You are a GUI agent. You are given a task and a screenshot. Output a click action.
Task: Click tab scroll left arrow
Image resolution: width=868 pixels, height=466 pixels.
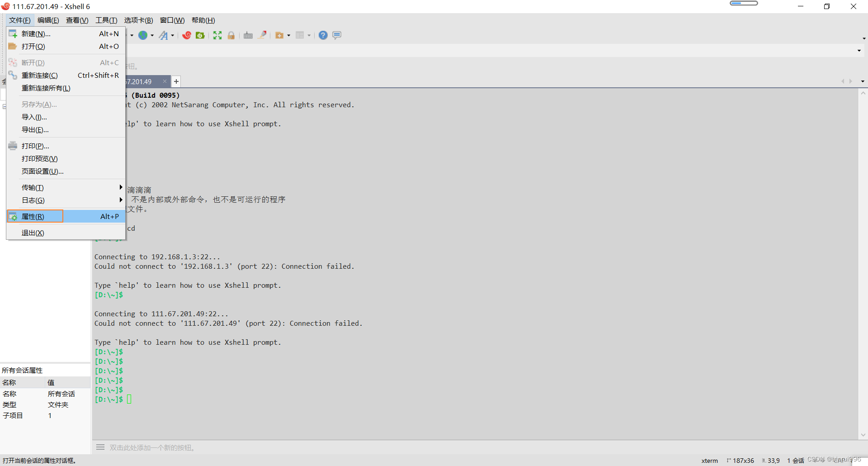[x=843, y=81]
